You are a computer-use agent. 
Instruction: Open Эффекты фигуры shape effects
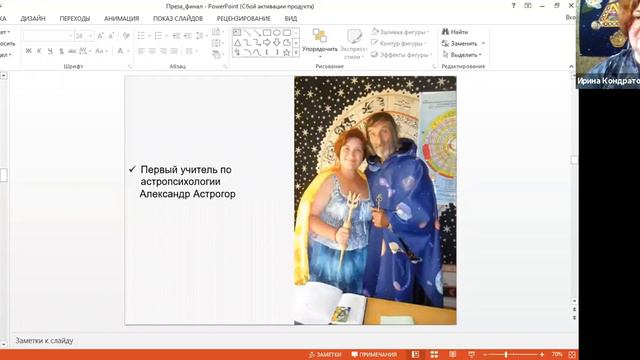[401, 55]
